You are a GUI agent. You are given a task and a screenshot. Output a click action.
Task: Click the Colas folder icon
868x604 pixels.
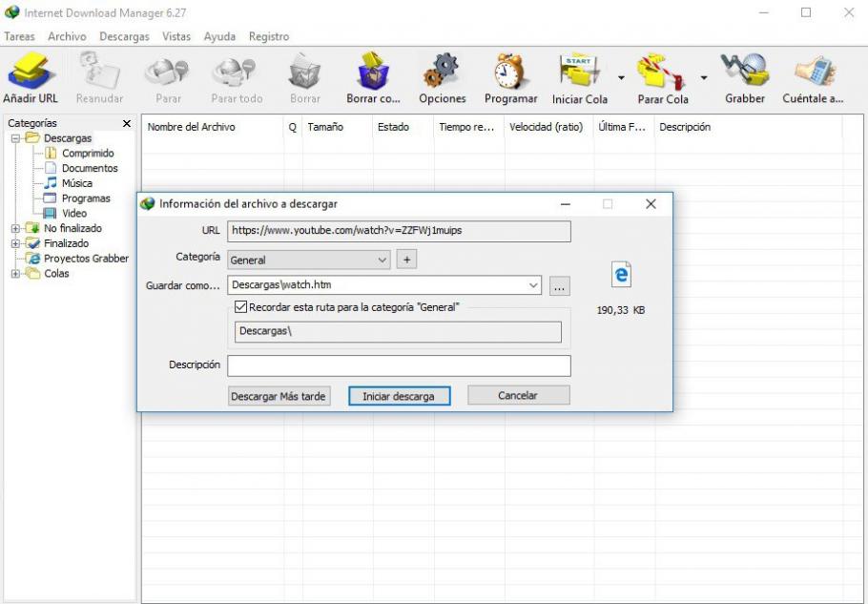32,274
